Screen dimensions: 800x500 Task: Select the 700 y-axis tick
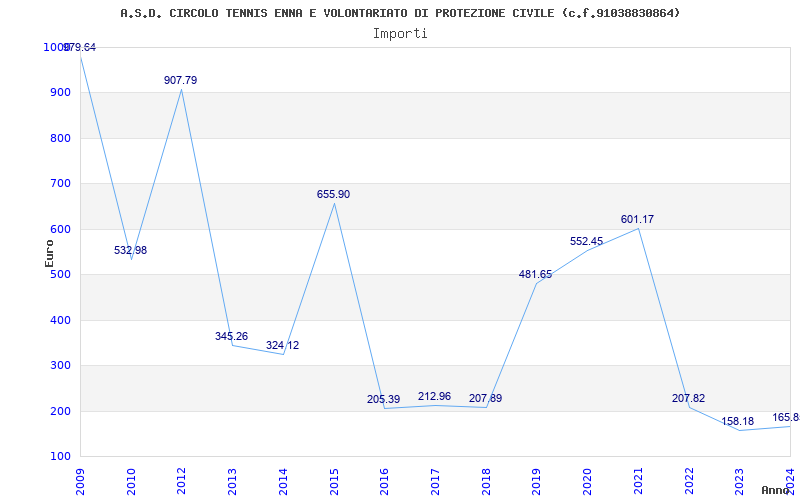coord(60,184)
